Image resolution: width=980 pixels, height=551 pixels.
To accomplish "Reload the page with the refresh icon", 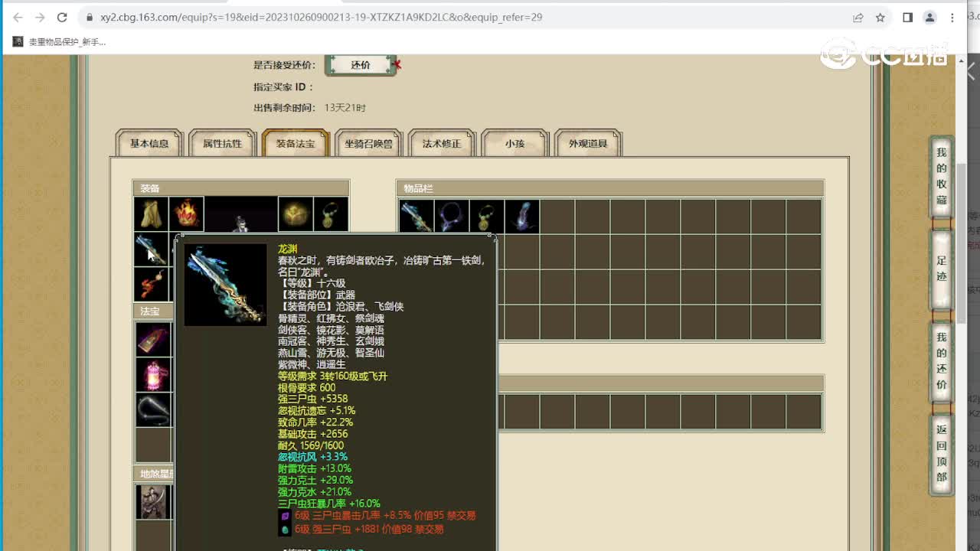I will 63,17.
